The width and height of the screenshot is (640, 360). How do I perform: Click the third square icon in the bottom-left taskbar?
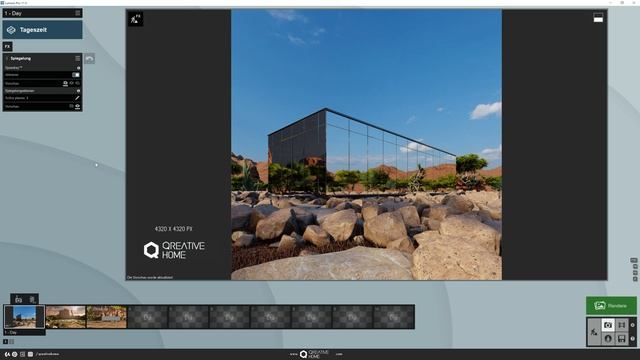22,354
